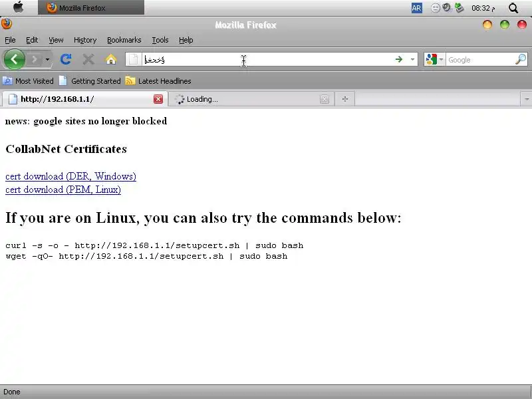The height and width of the screenshot is (399, 532).
Task: Open a new tab with plus button
Action: (344, 99)
